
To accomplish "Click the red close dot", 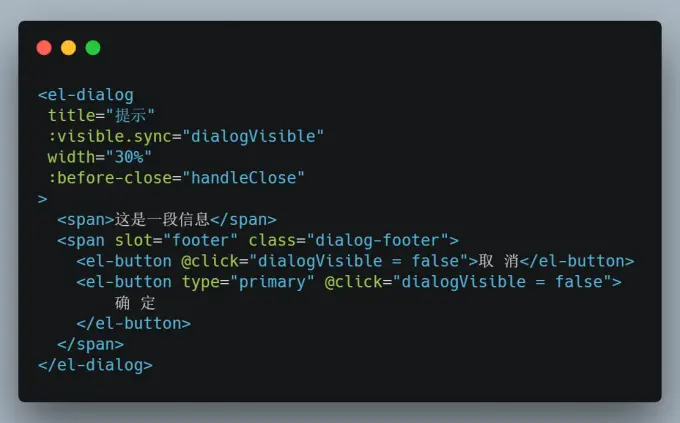I will [x=44, y=48].
